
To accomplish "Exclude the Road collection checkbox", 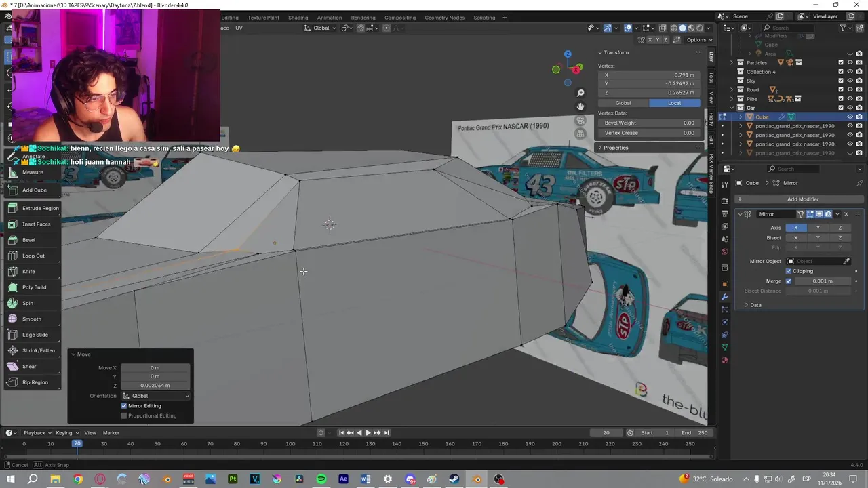I will tap(841, 89).
